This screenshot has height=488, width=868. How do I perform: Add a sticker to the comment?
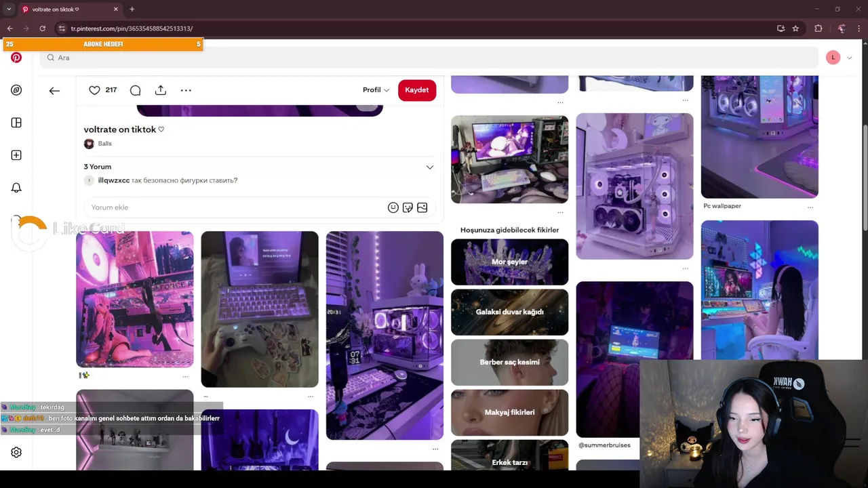[x=408, y=207]
